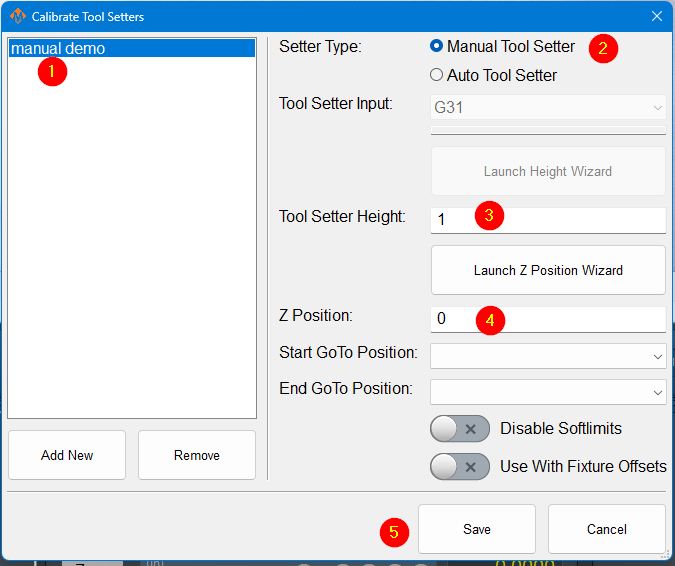Click the app logo icon in title bar

17,16
